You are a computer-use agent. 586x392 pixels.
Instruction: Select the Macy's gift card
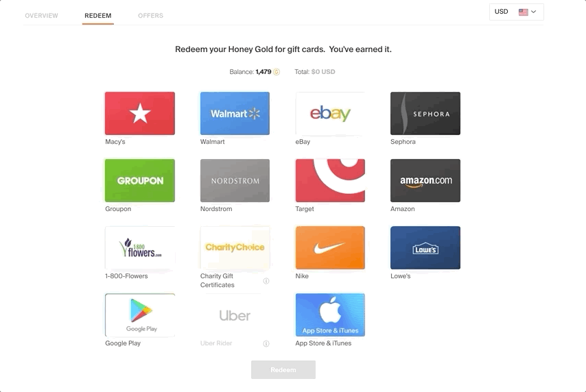pyautogui.click(x=140, y=114)
